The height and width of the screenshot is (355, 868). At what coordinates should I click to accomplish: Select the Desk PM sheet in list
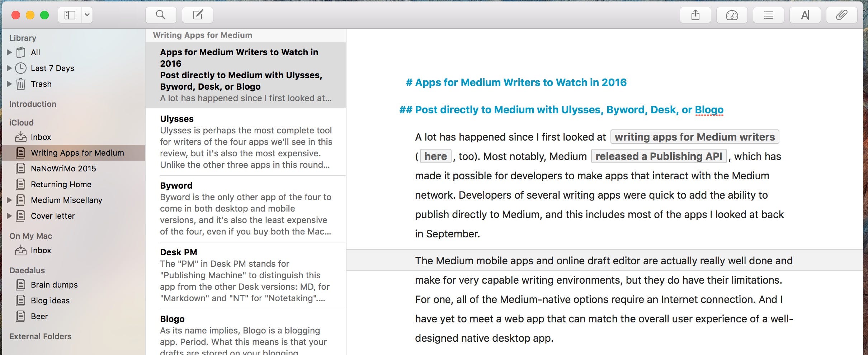click(246, 275)
